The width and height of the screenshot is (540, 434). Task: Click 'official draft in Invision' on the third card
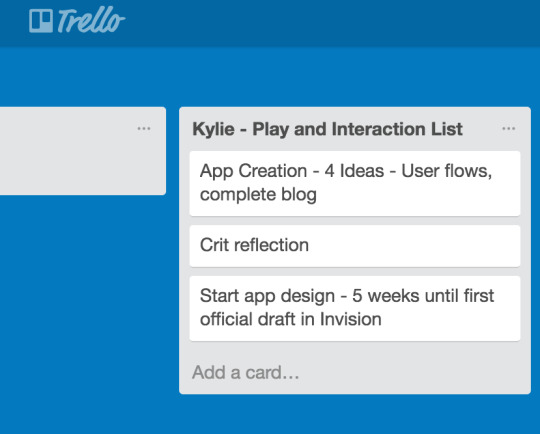click(x=291, y=319)
